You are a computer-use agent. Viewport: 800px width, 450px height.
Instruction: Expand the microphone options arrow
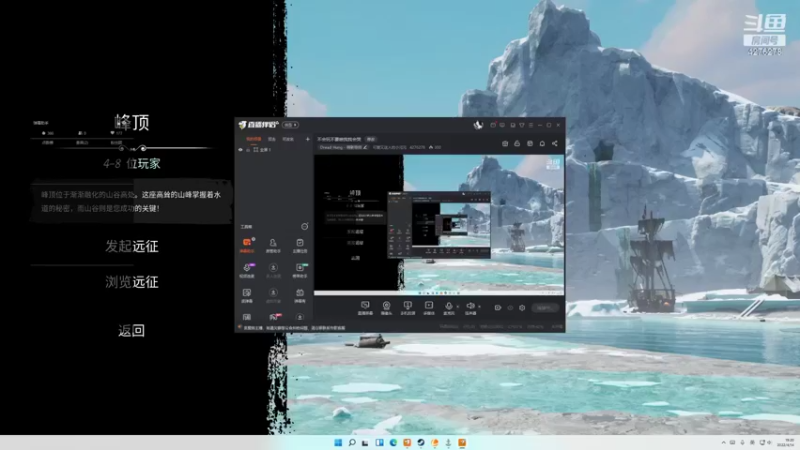point(457,307)
